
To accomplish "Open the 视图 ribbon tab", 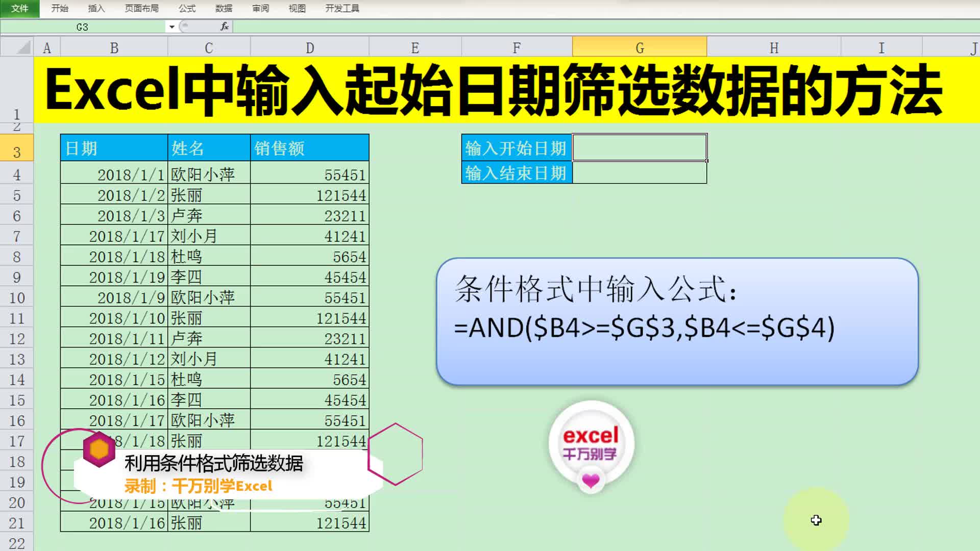I will tap(297, 8).
